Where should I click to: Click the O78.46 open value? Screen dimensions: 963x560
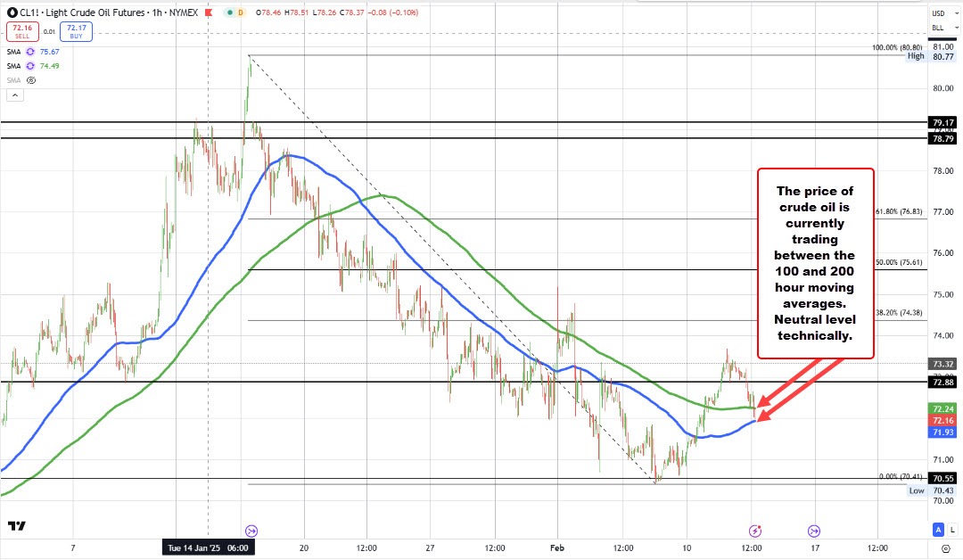click(x=269, y=12)
